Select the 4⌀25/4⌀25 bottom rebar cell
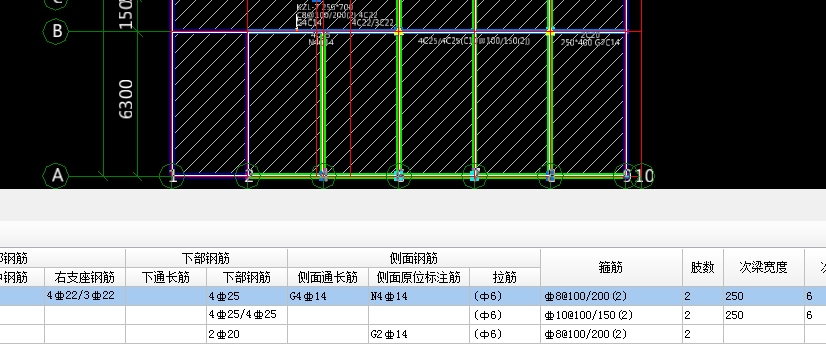The width and height of the screenshot is (826, 363). [247, 315]
